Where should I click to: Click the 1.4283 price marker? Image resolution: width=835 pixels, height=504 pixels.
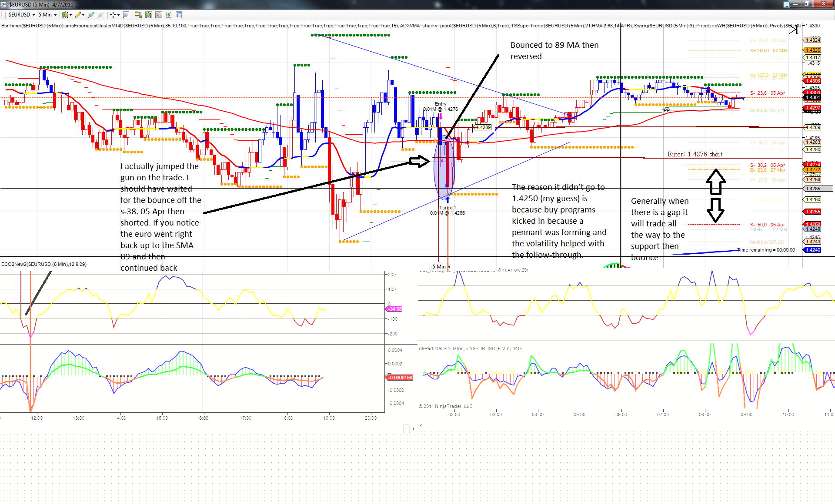click(x=812, y=142)
